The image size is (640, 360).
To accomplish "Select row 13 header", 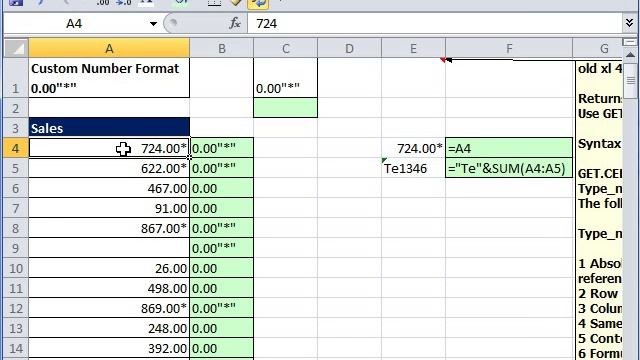I will (16, 328).
